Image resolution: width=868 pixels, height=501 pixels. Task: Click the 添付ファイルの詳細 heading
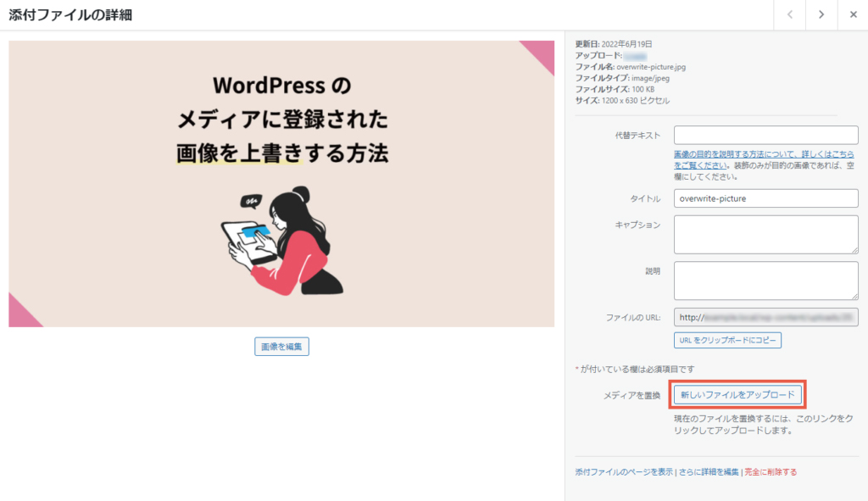70,15
